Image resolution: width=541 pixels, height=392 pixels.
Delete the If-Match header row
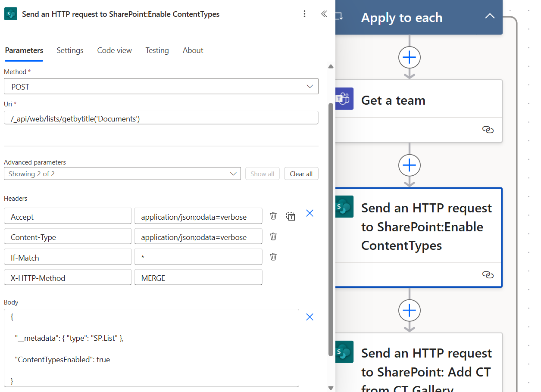click(273, 256)
